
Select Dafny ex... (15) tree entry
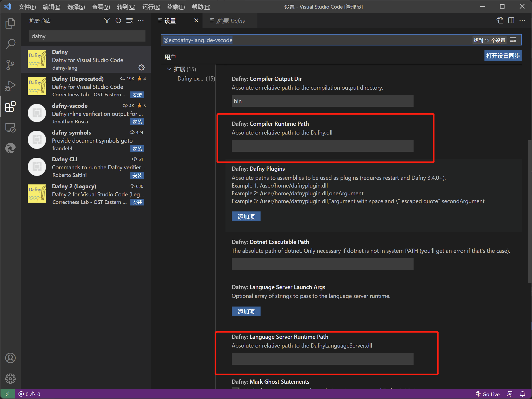point(196,79)
